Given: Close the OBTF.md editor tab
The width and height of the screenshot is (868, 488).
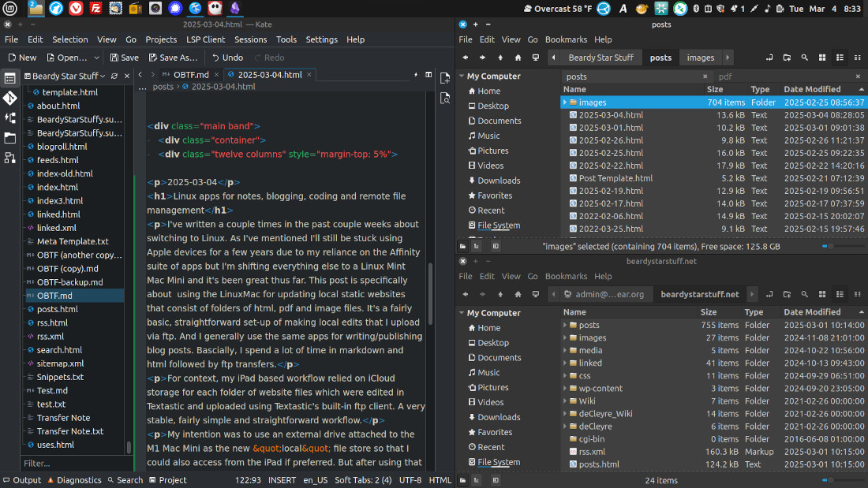Looking at the screenshot, I should [x=215, y=75].
